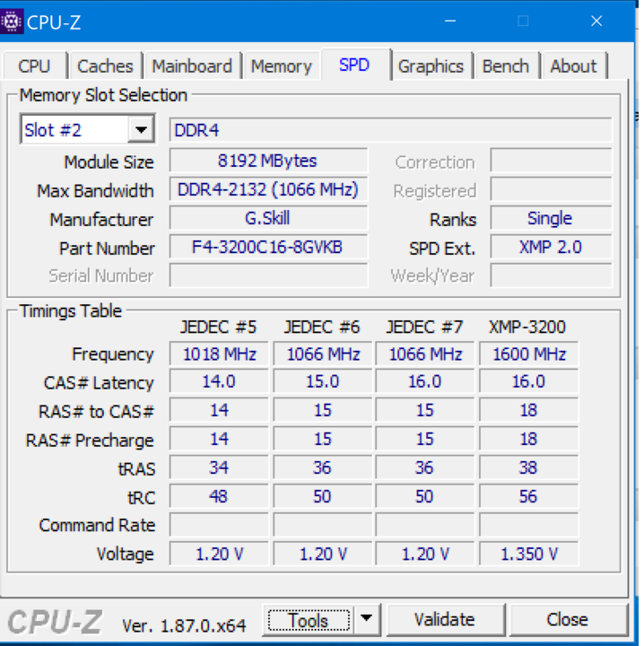Click the empty Week/Year field

click(x=551, y=275)
